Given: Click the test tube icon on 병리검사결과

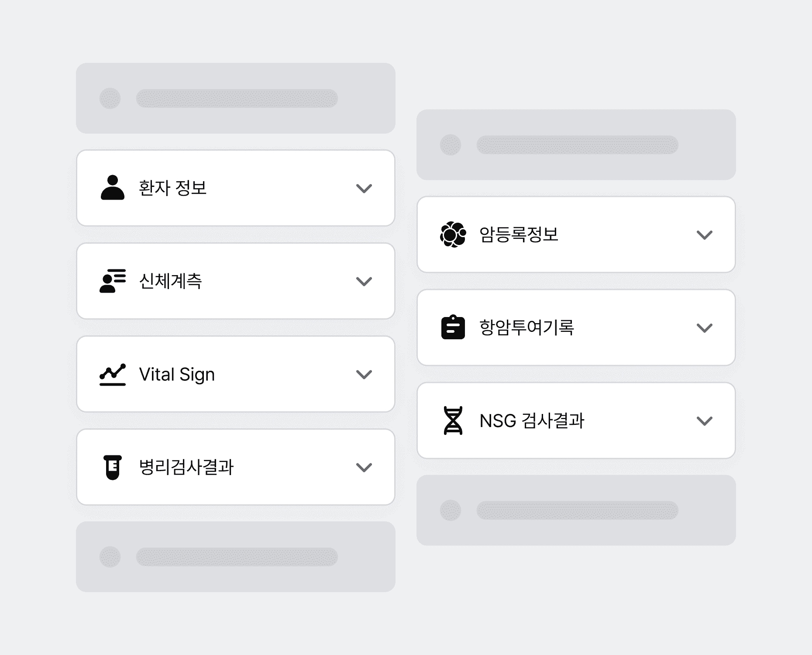Looking at the screenshot, I should 113,467.
